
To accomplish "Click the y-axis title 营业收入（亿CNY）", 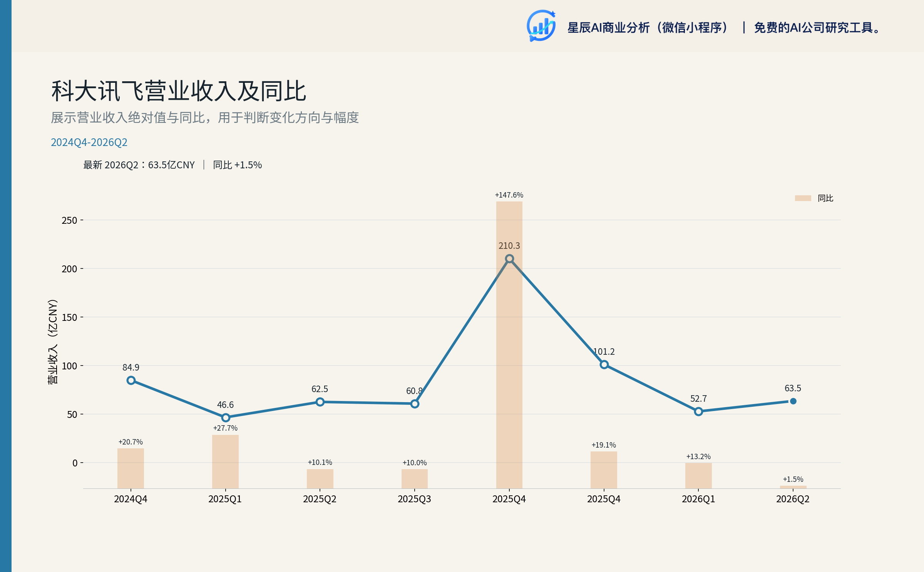I will pos(52,341).
